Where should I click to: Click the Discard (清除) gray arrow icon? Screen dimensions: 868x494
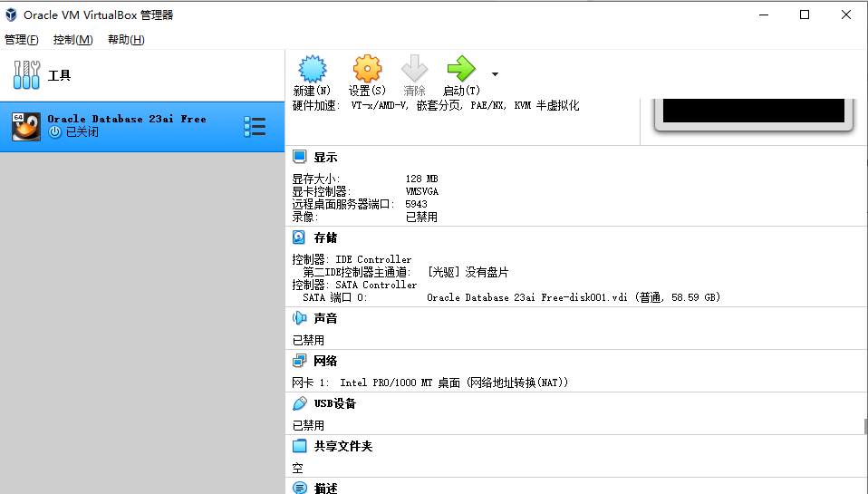[x=414, y=69]
